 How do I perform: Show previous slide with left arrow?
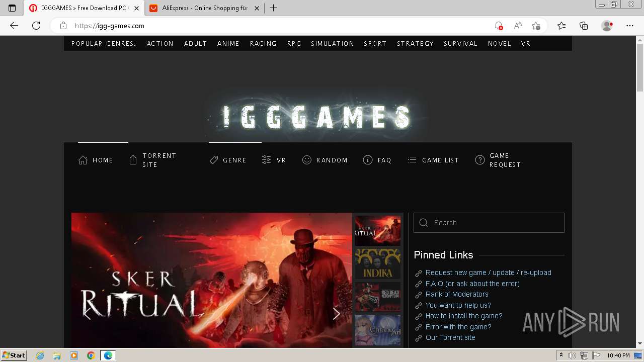(87, 314)
